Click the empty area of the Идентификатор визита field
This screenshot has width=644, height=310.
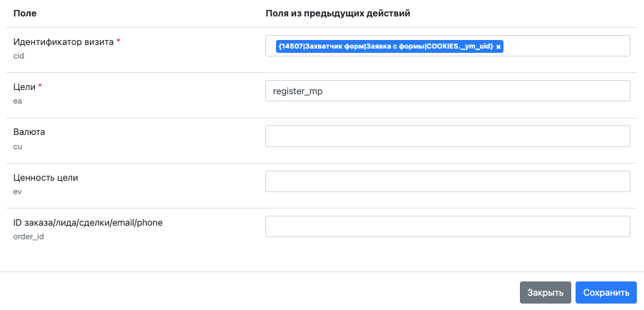click(x=567, y=46)
